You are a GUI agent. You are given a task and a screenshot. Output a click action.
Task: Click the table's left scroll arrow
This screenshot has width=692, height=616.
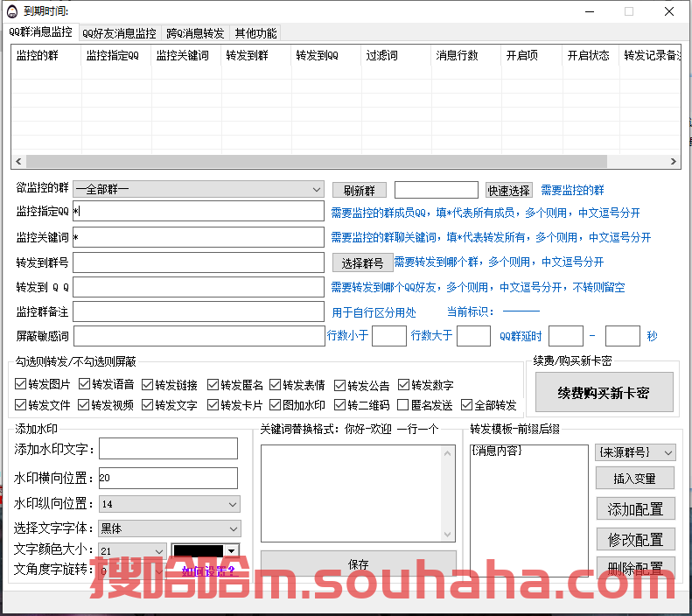pyautogui.click(x=18, y=162)
